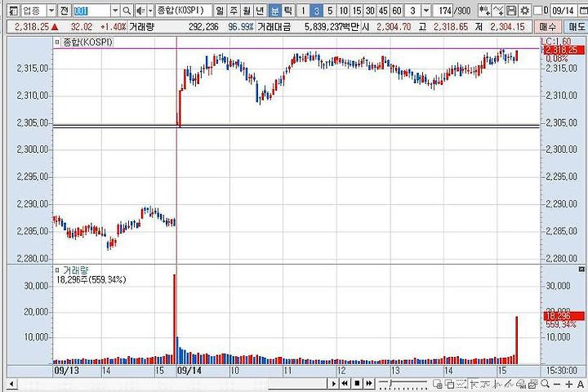
Task: Set the 3-minute interval
Action: click(317, 11)
